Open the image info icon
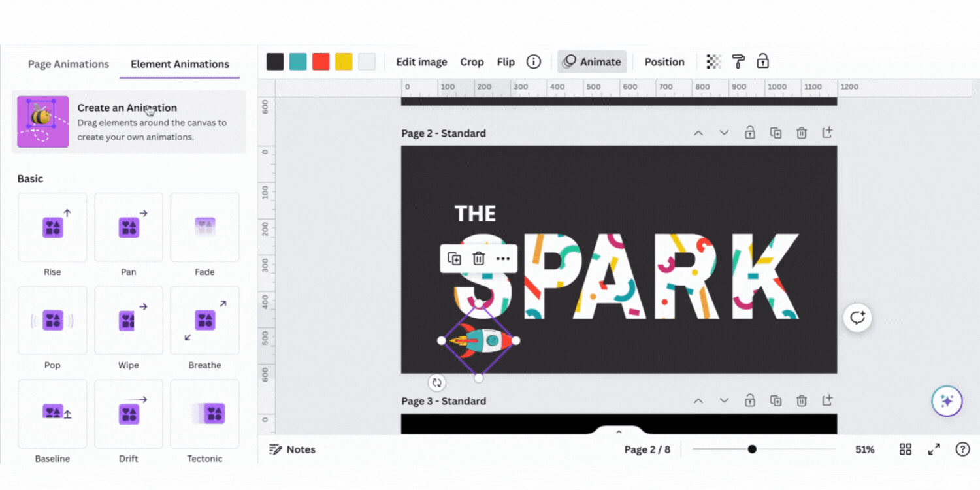980x490 pixels. 534,62
